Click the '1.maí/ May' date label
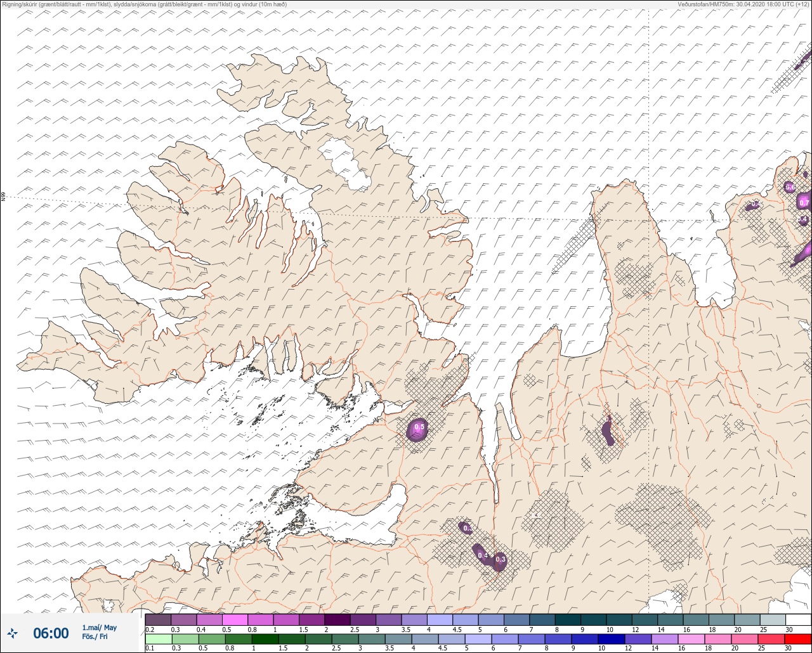This screenshot has height=653, width=812. point(100,628)
